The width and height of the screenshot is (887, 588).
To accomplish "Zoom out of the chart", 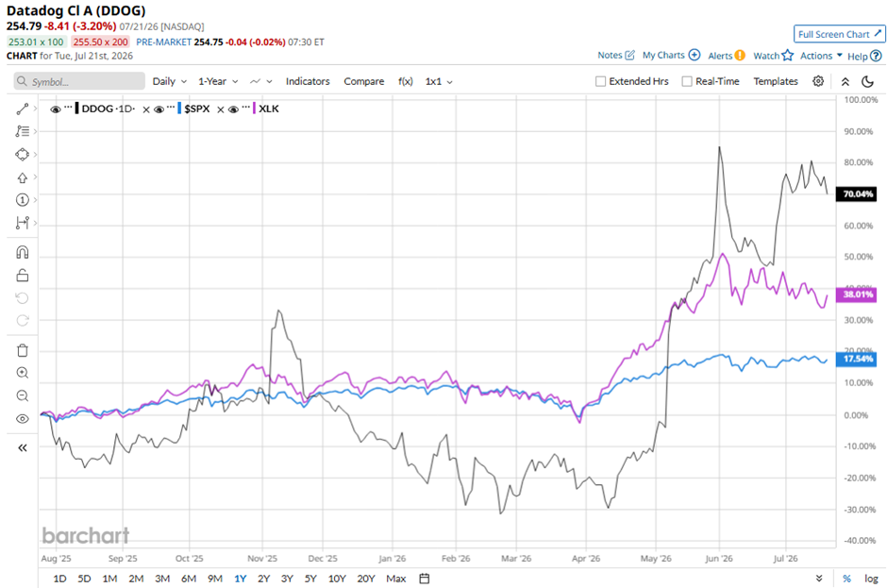I will (22, 395).
